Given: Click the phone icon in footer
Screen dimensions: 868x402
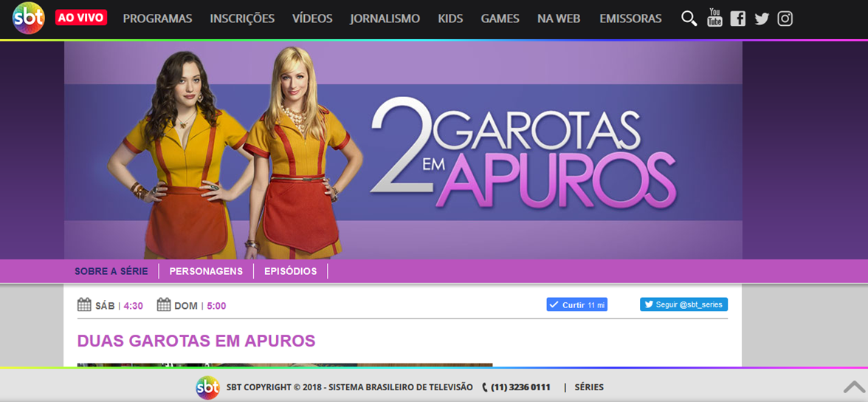Looking at the screenshot, I should click(x=485, y=387).
